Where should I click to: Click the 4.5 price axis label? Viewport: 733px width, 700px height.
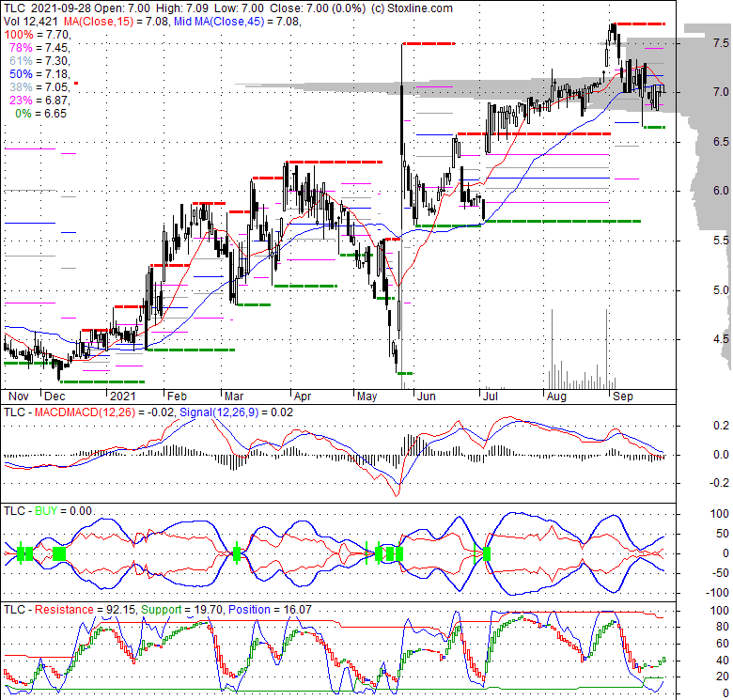(721, 339)
